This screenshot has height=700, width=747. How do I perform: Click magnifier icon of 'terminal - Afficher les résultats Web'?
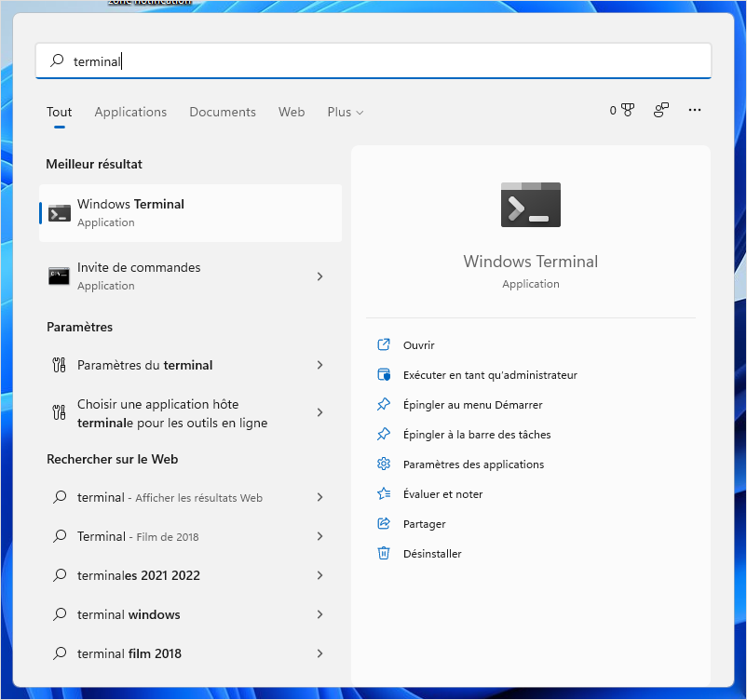(x=60, y=497)
